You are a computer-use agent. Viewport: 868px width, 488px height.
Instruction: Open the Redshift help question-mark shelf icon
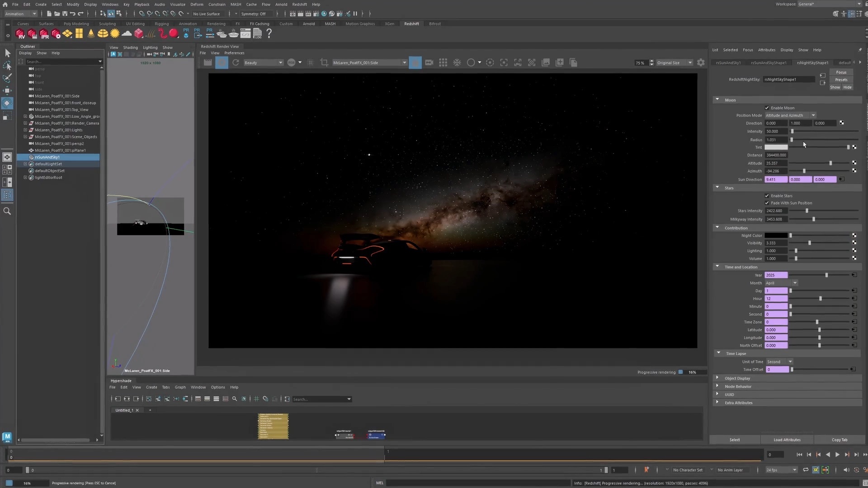click(x=269, y=33)
